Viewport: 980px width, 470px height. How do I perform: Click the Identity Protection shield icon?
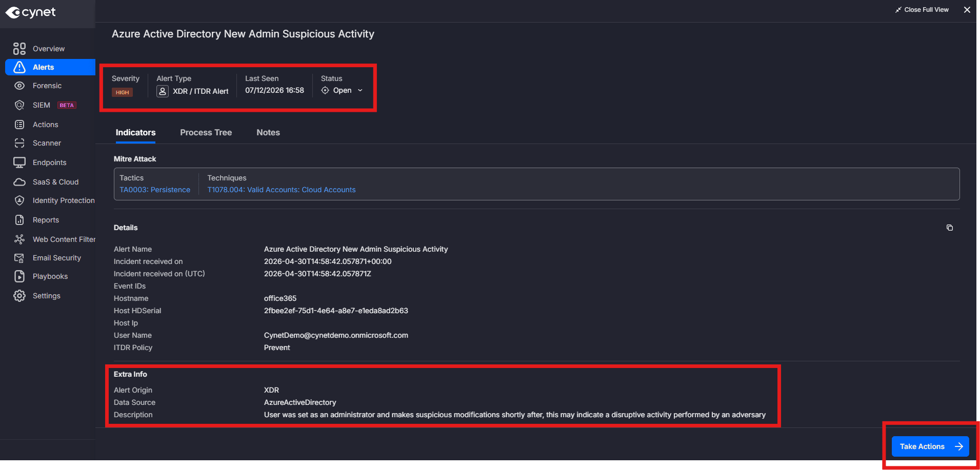click(x=19, y=200)
